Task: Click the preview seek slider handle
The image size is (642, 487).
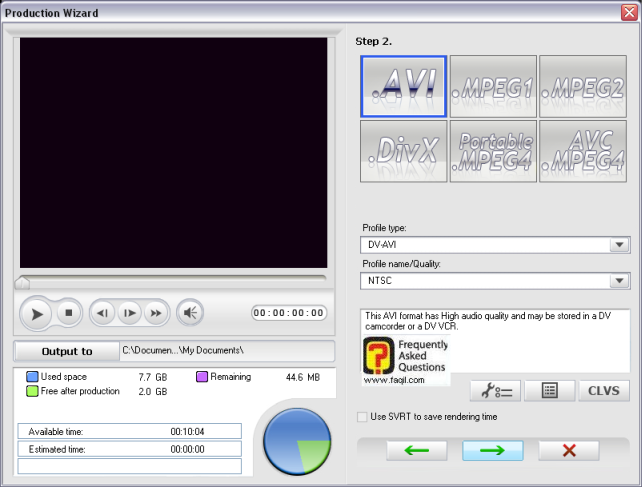Action: [22, 283]
